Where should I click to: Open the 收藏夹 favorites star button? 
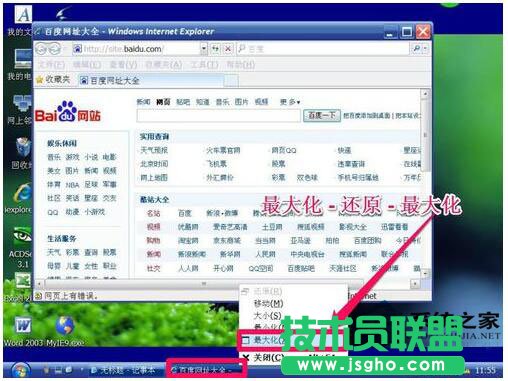click(x=53, y=80)
